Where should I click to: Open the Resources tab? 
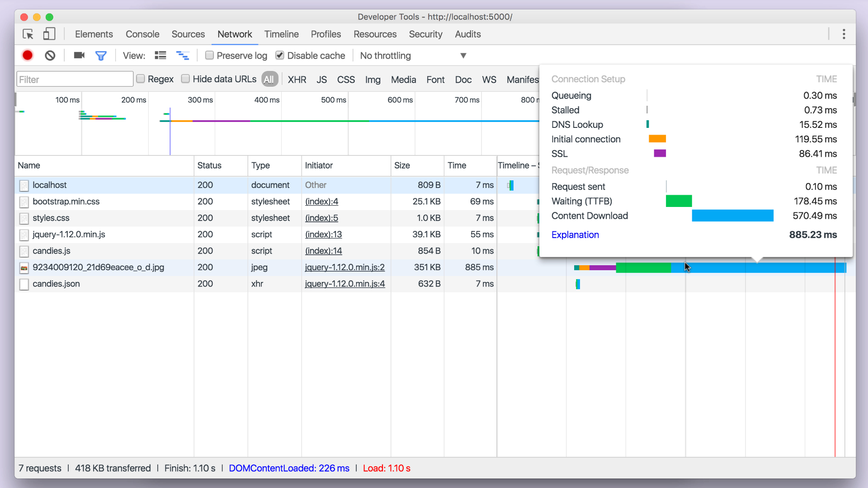point(375,34)
